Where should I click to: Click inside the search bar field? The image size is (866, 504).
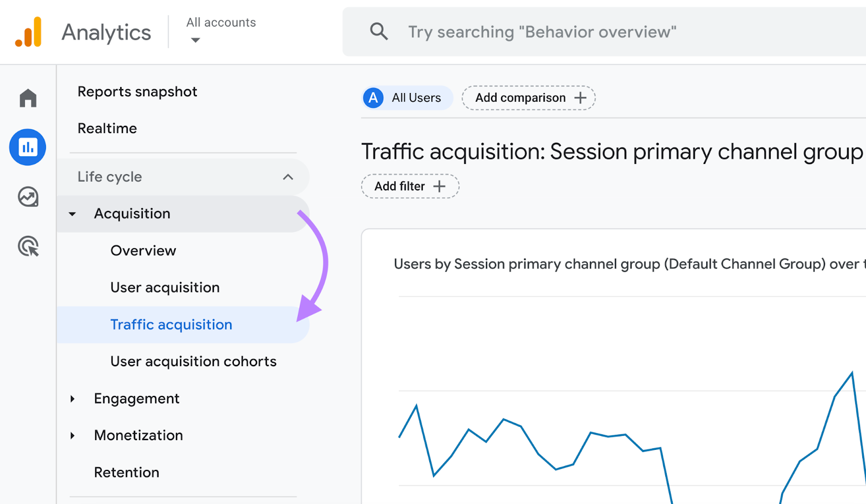(x=541, y=32)
